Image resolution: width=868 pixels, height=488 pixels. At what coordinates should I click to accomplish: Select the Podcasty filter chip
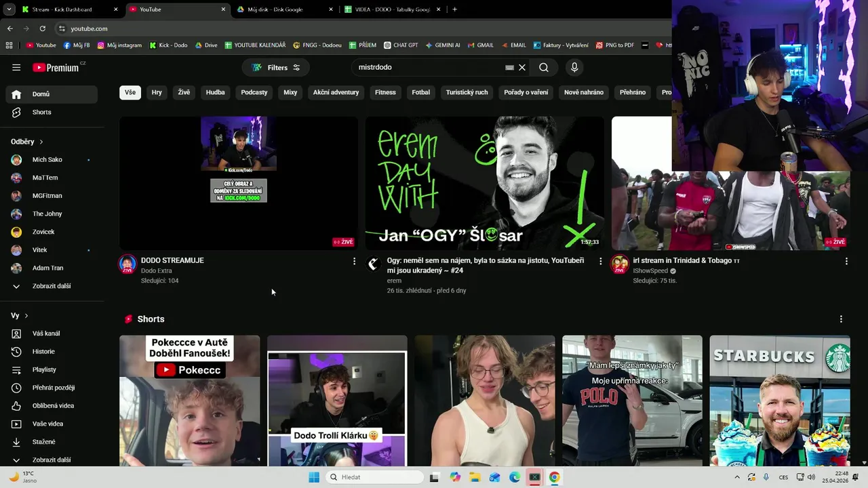pos(254,92)
